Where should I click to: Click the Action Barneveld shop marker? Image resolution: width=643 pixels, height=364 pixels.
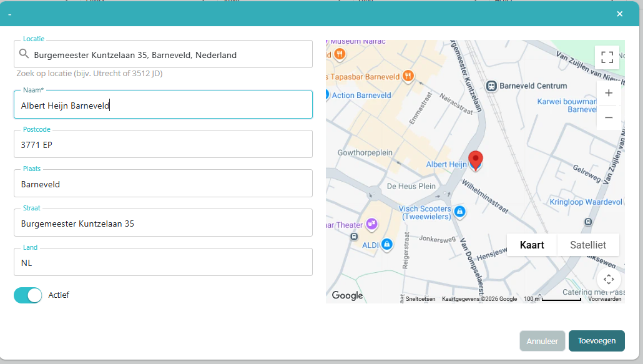pyautogui.click(x=327, y=95)
